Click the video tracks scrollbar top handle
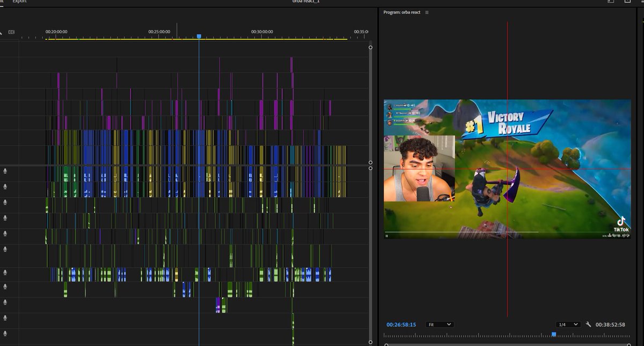Image resolution: width=644 pixels, height=346 pixels. click(370, 47)
